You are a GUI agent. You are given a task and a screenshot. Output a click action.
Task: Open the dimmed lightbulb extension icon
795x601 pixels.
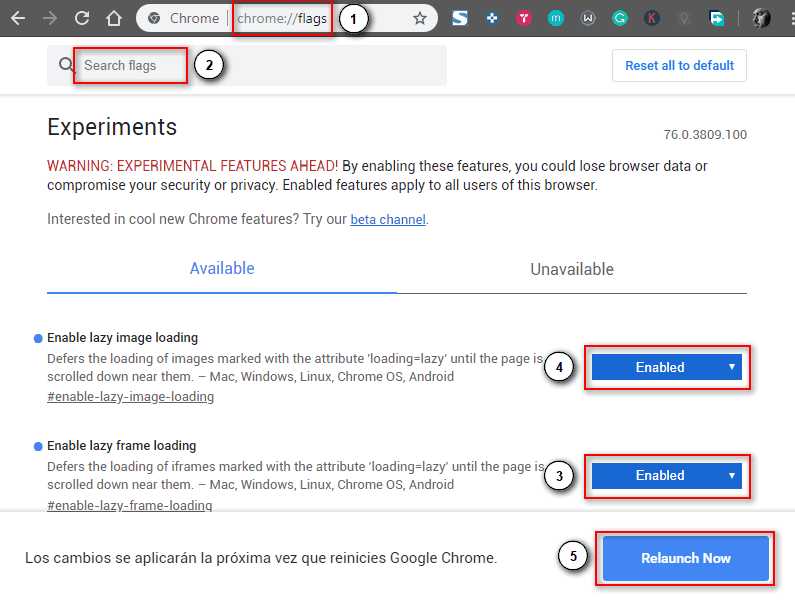[684, 19]
